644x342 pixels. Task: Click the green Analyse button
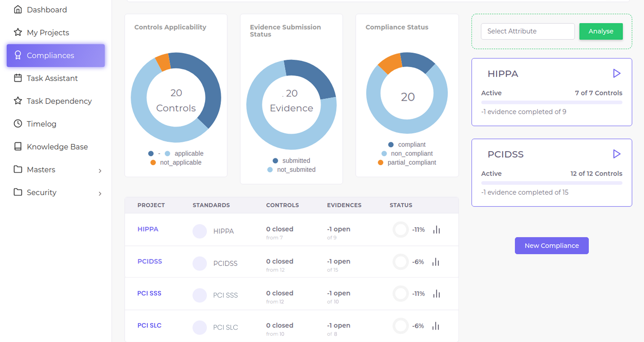point(601,31)
